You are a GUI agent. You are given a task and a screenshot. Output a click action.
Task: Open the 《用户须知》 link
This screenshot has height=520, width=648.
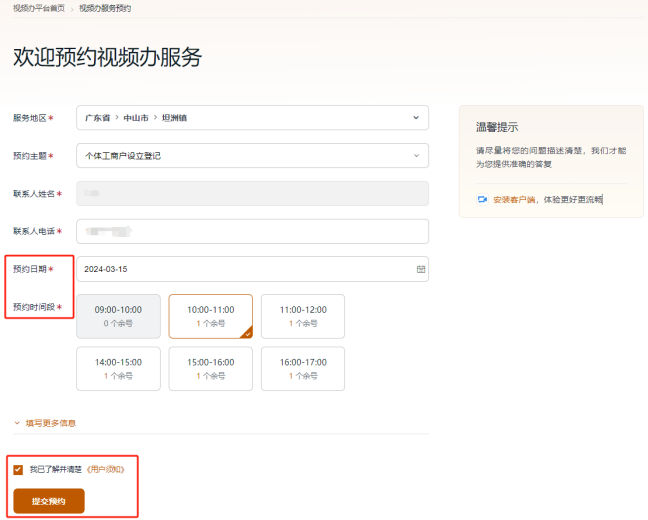coord(105,470)
